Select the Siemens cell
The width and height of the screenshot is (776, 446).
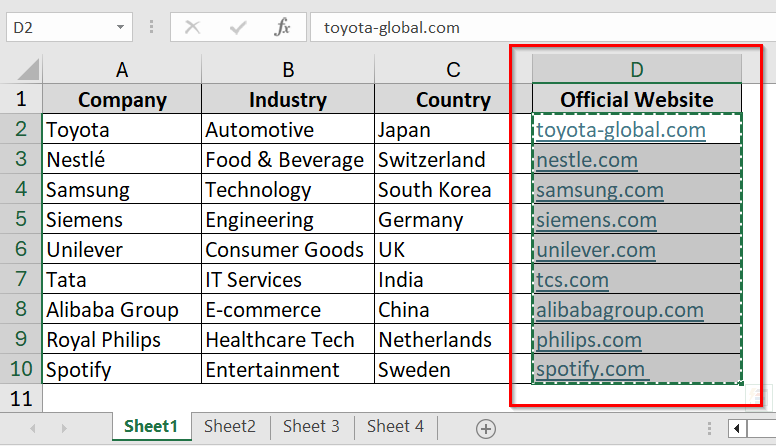coord(122,219)
